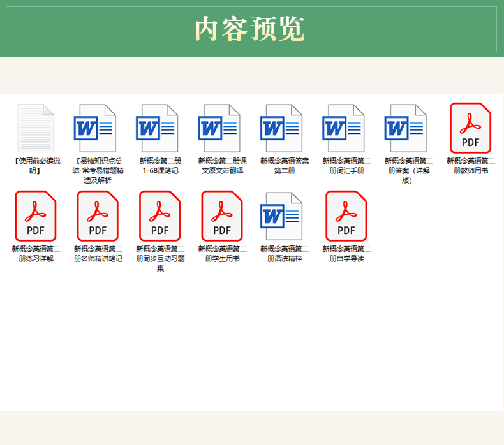Open the 易错知识点总结 Word document icon

95,128
